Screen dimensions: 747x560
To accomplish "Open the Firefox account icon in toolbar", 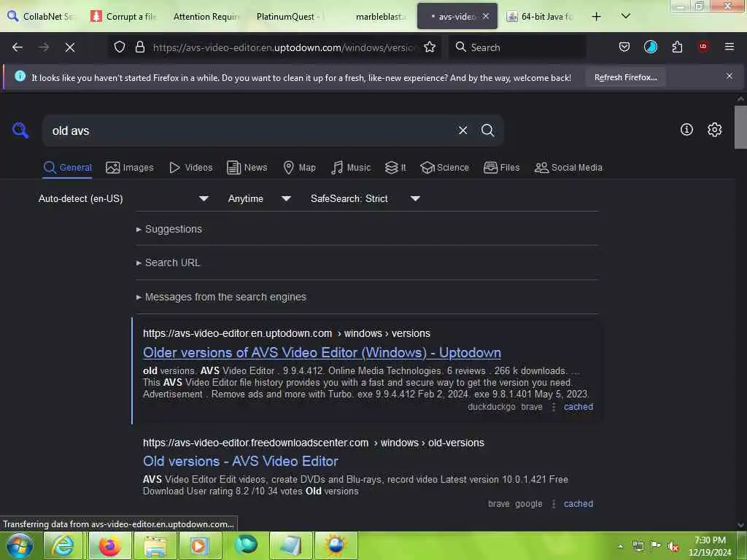I will (x=650, y=47).
